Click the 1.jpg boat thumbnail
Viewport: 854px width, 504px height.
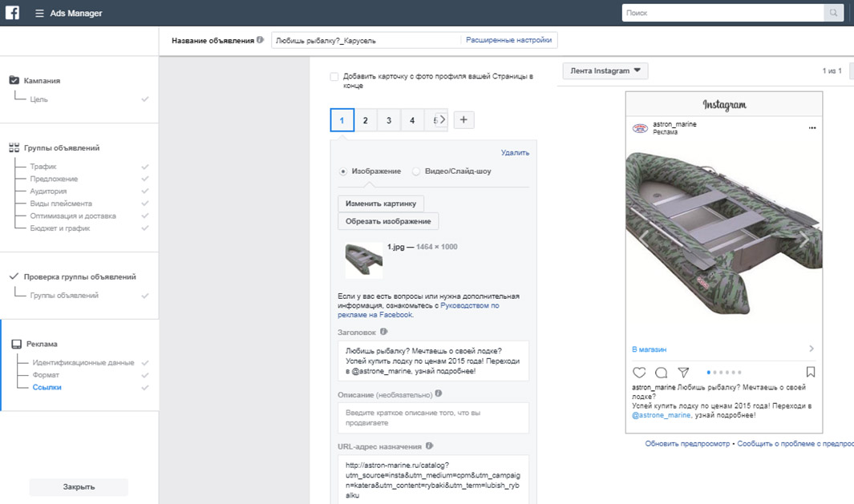[364, 260]
